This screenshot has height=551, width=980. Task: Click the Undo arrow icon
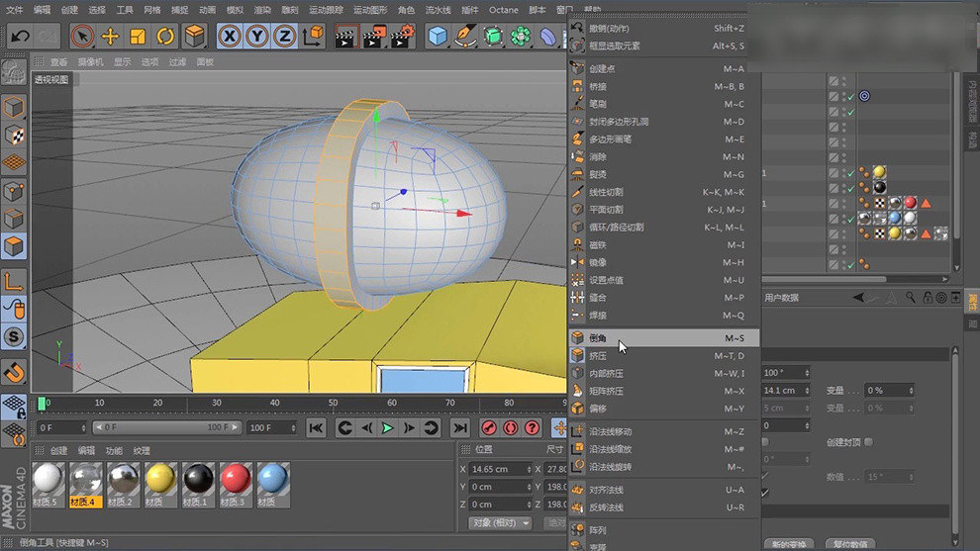pos(19,37)
